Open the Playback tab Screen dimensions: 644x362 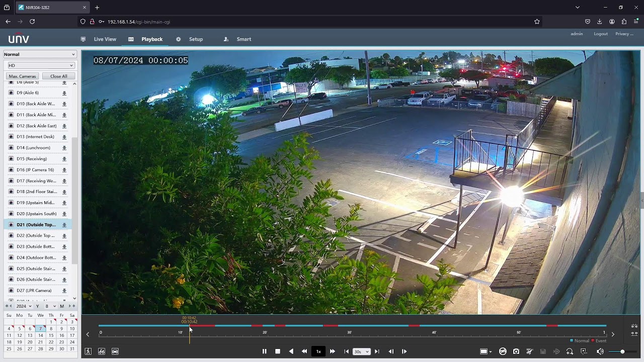151,39
